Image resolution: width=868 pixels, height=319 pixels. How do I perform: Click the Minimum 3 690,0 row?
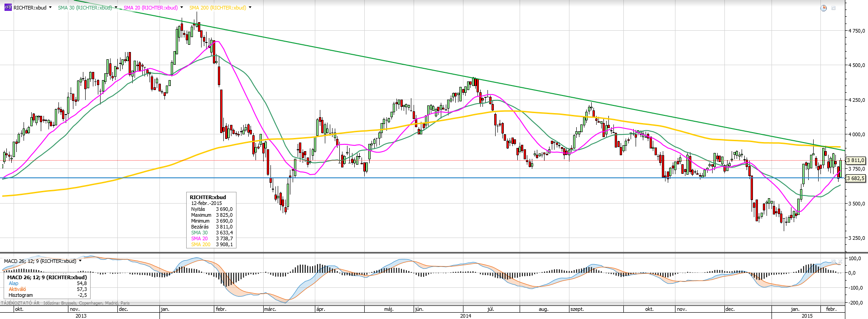pyautogui.click(x=212, y=221)
